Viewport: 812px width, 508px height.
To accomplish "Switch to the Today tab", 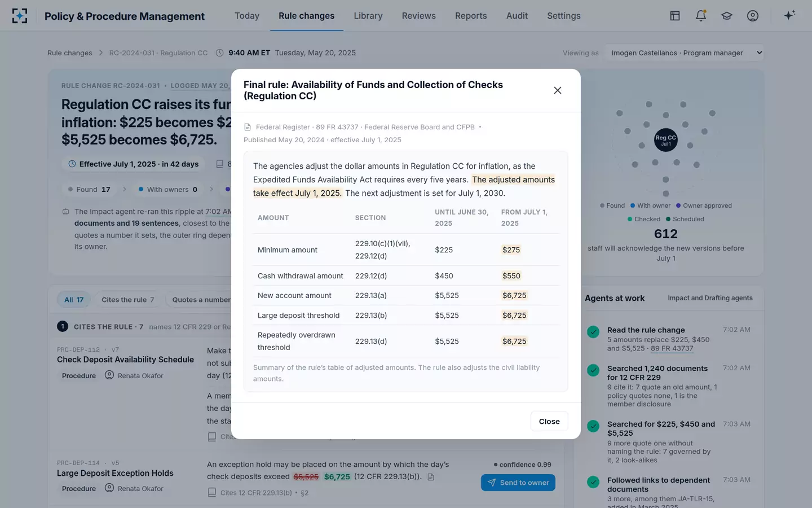I will click(247, 16).
